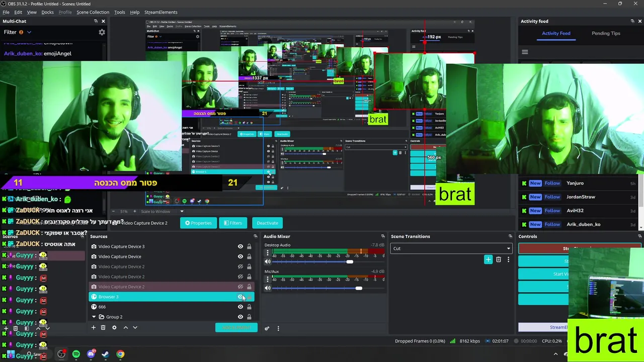Move the selected source up
Screen dimensions: 644x362
pos(126,328)
